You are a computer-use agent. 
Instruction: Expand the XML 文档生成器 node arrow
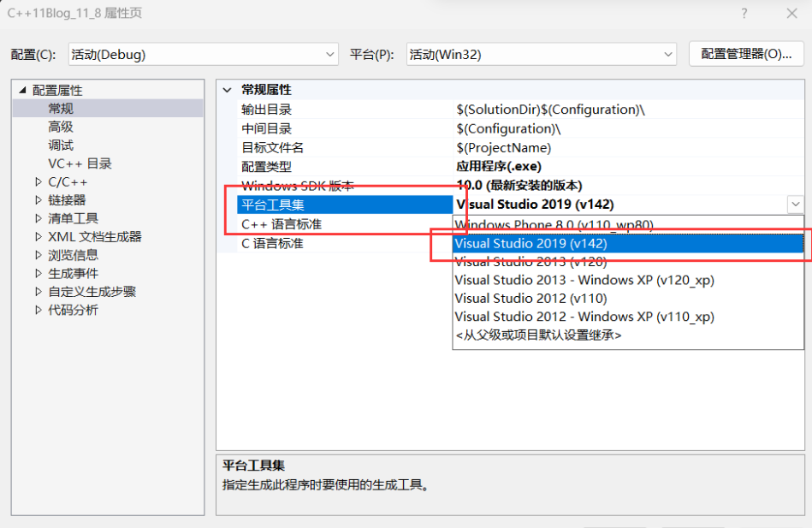coord(38,237)
